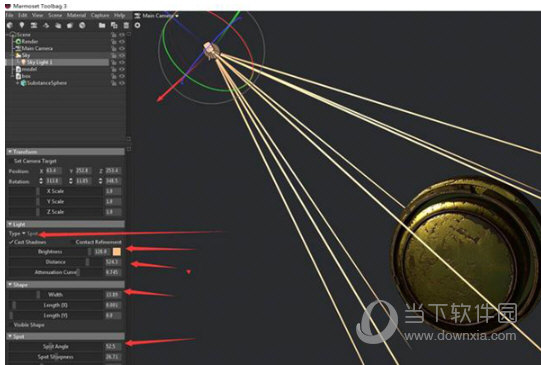Click the trash delete icon

pos(126,25)
